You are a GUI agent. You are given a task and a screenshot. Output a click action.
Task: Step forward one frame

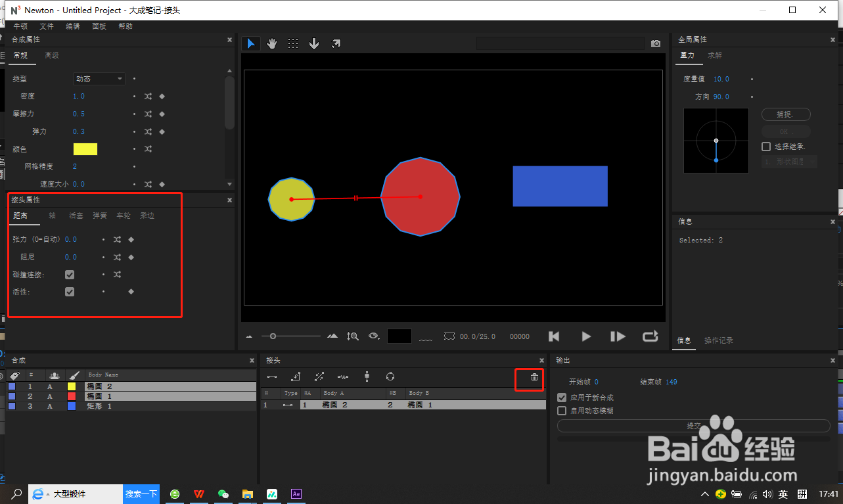[x=618, y=336]
